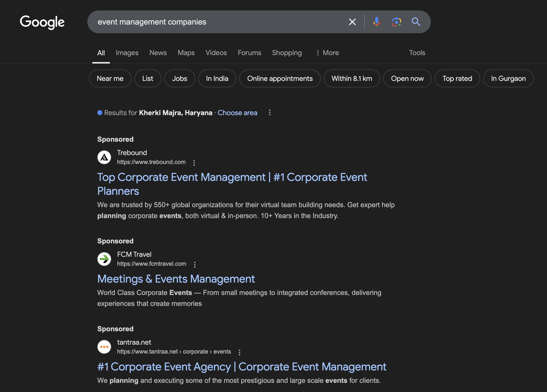This screenshot has height=392, width=547.
Task: Click the Trebound site favicon
Action: [x=104, y=157]
